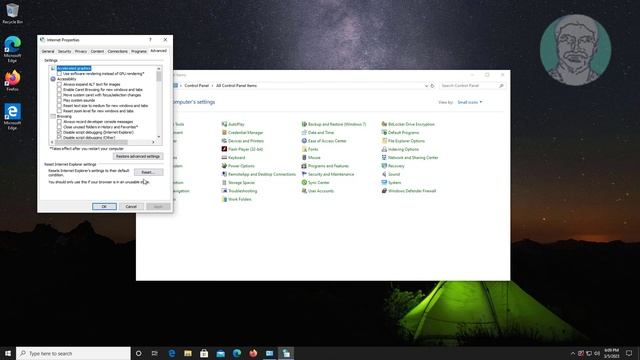This screenshot has height=360, width=640.
Task: Open Network and Sharing Center
Action: click(409, 158)
